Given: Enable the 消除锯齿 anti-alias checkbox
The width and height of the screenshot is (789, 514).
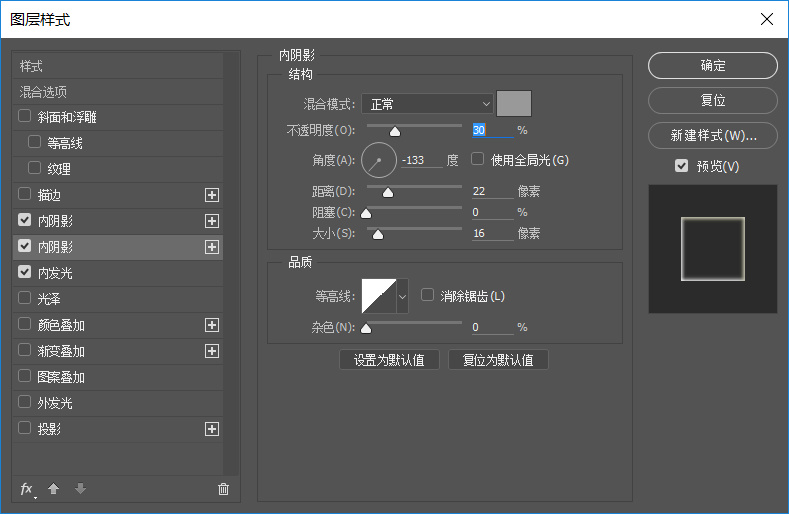Looking at the screenshot, I should (428, 295).
